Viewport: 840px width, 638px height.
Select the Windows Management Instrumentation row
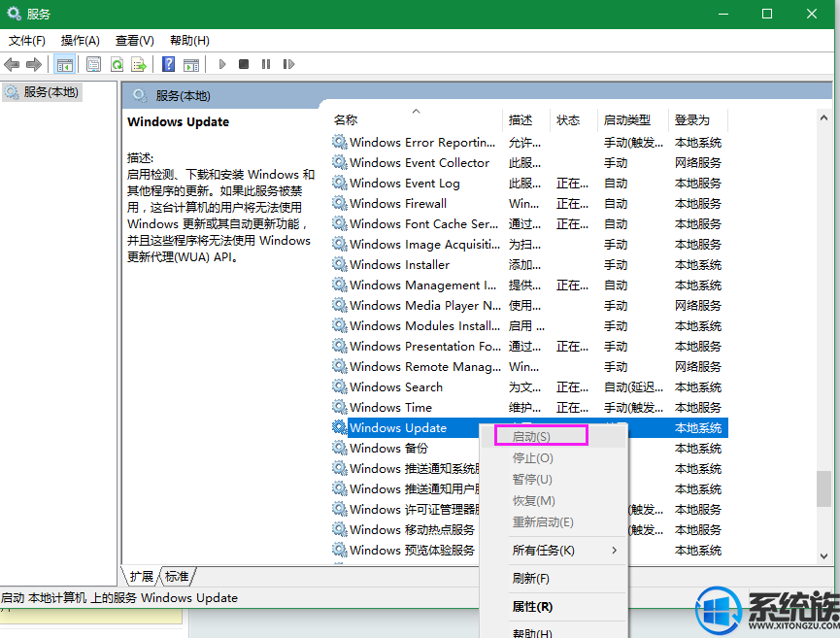pyautogui.click(x=529, y=285)
